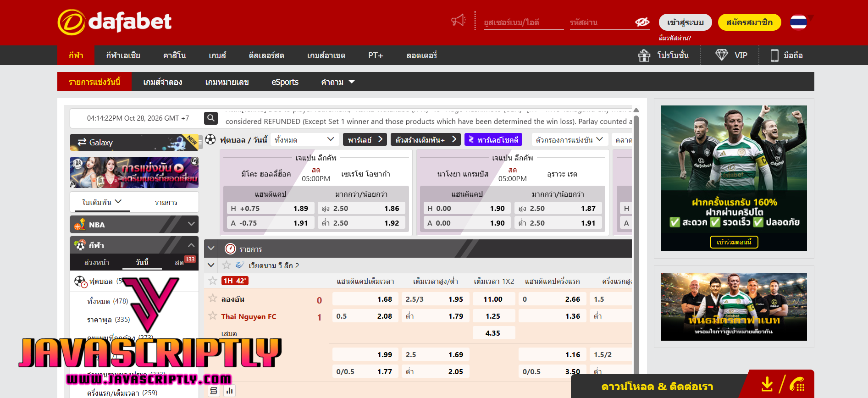
Task: Click the clock icon in รายการ header bar
Action: click(230, 249)
